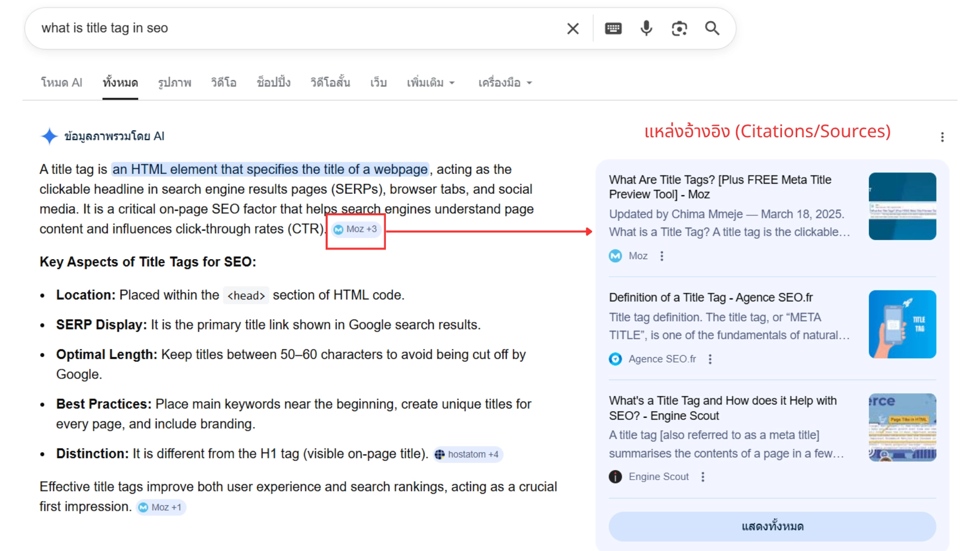
Task: Open the Moz 'What Are Title Tags?' link
Action: (720, 187)
